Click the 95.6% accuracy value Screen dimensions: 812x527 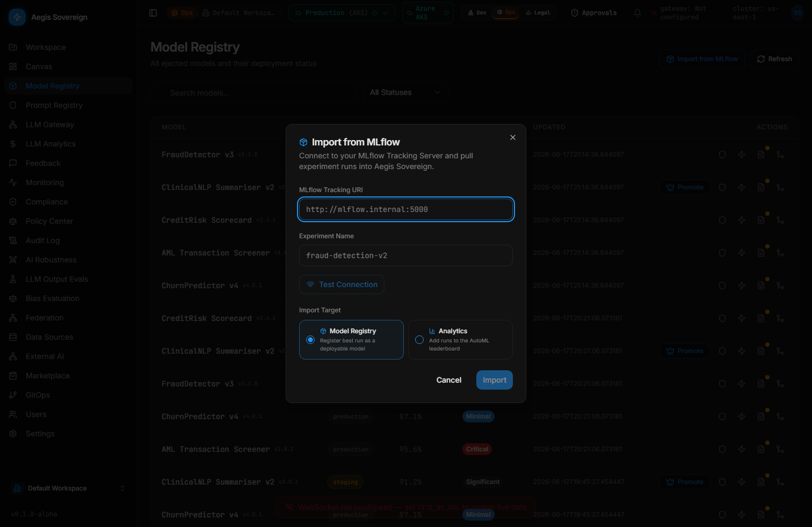coord(411,449)
